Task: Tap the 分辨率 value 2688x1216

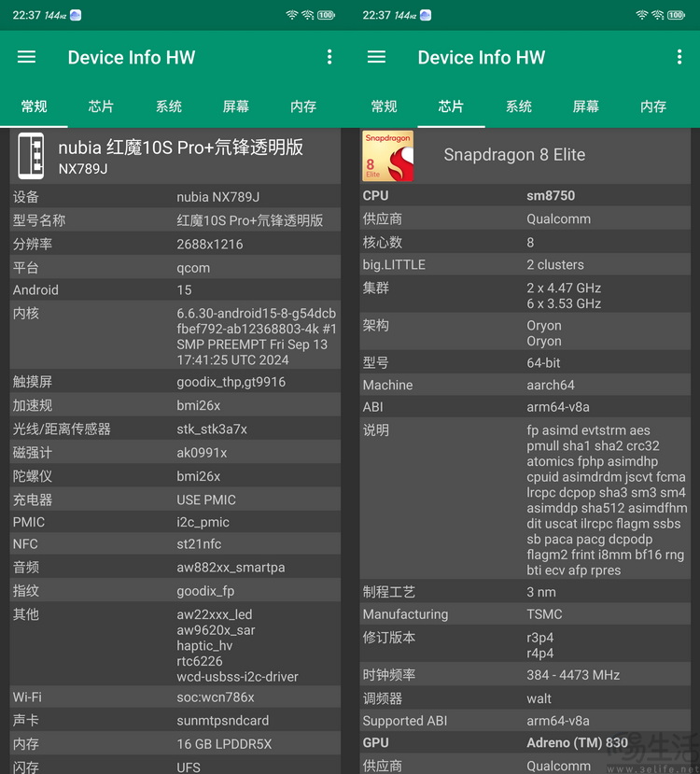Action: 210,245
